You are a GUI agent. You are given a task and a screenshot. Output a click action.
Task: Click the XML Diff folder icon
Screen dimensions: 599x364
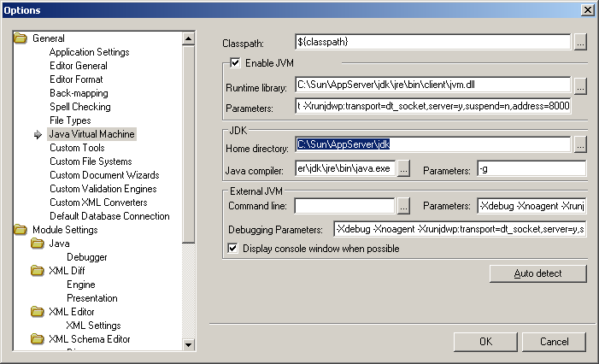(38, 271)
